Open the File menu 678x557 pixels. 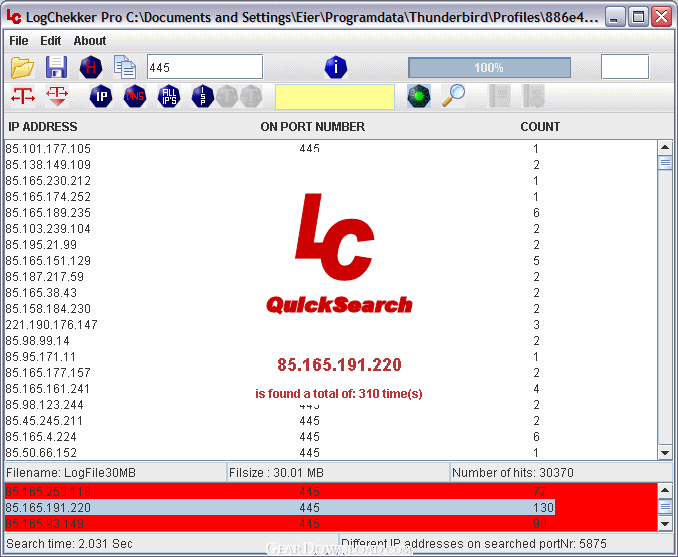pyautogui.click(x=19, y=41)
